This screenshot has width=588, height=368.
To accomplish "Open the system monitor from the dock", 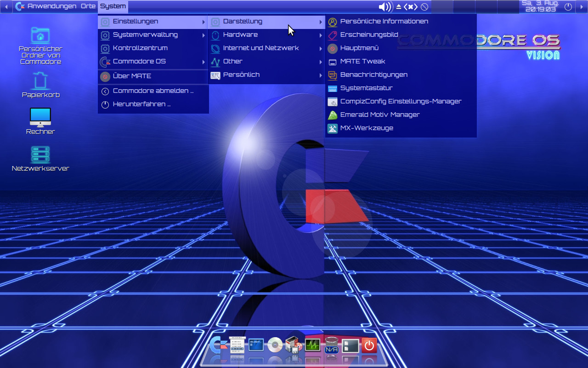I will coord(312,345).
